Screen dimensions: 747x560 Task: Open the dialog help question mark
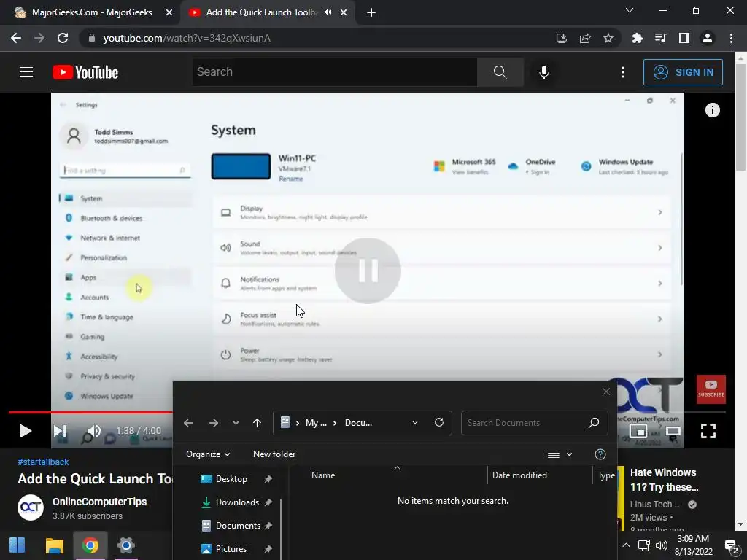click(600, 454)
